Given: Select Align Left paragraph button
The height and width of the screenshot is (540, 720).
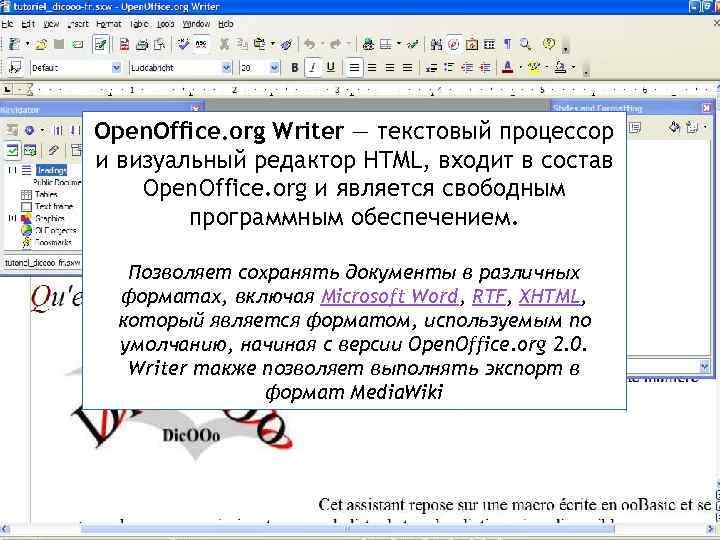Looking at the screenshot, I should pos(354,68).
